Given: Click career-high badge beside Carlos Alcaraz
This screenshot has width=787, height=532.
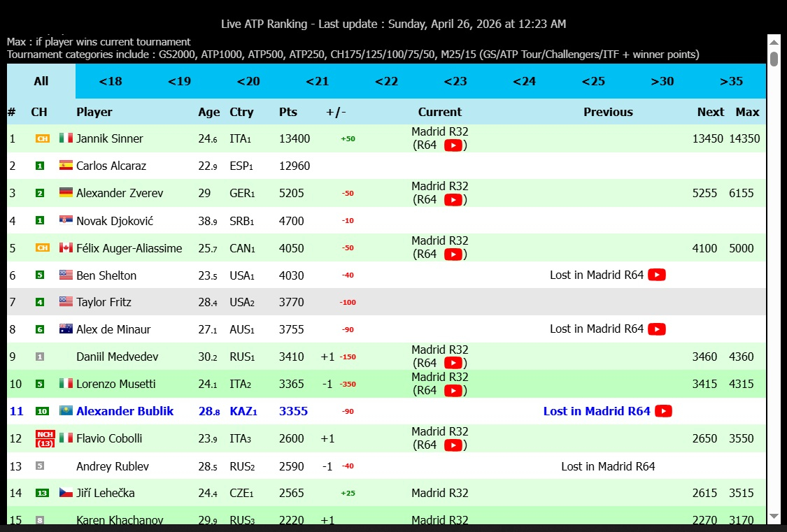Looking at the screenshot, I should (40, 166).
